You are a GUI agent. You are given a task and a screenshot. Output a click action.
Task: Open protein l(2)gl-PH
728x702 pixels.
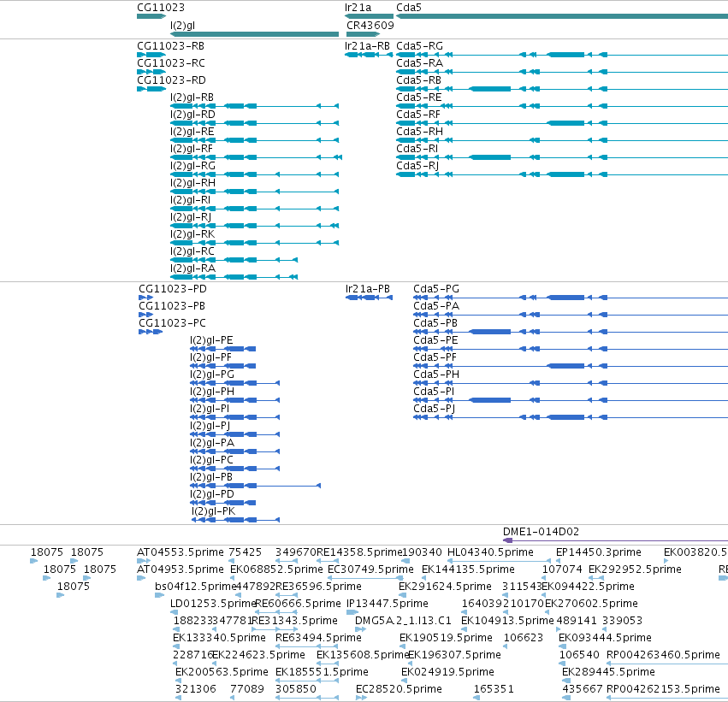pyautogui.click(x=235, y=400)
